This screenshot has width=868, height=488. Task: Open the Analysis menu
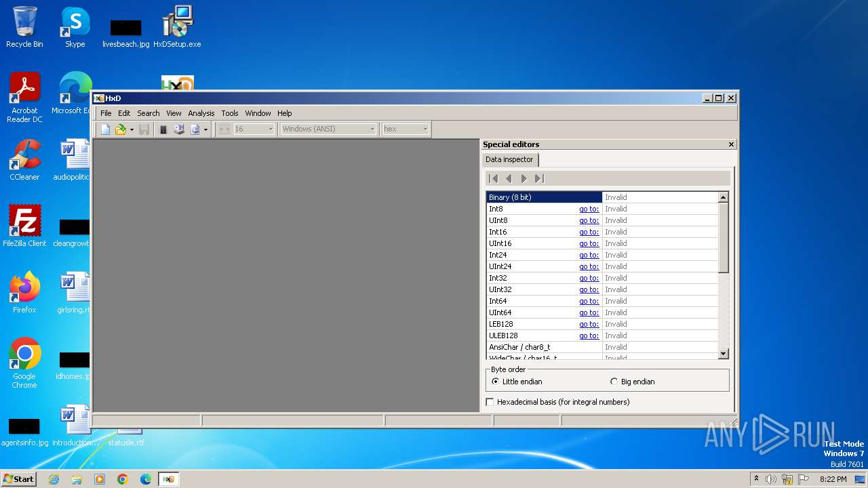[x=201, y=113]
